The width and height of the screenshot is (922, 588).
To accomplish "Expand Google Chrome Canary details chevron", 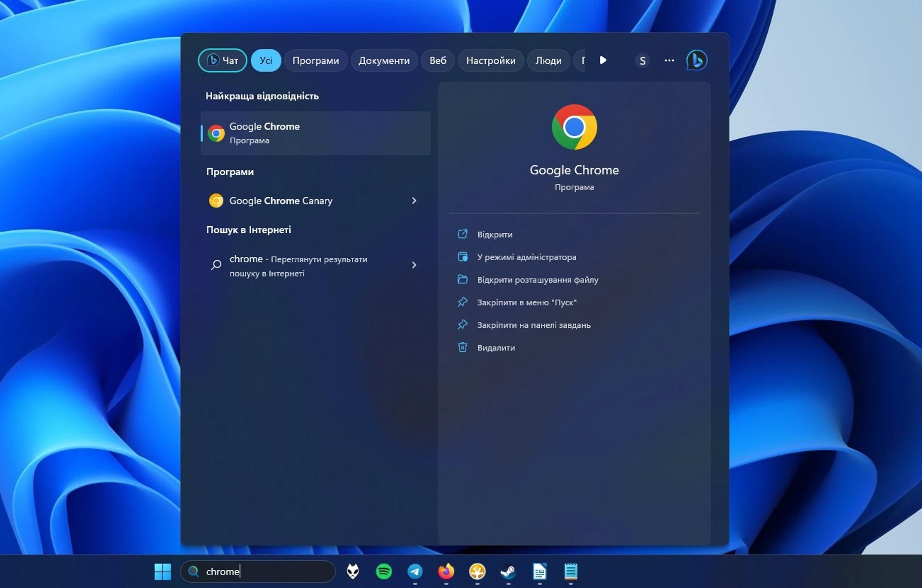I will pos(414,201).
